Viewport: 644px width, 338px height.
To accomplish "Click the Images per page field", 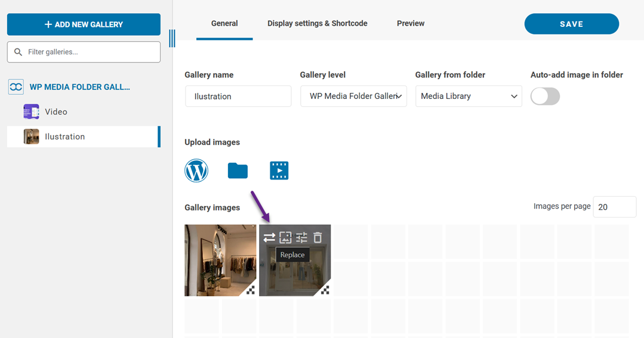I will [x=614, y=207].
